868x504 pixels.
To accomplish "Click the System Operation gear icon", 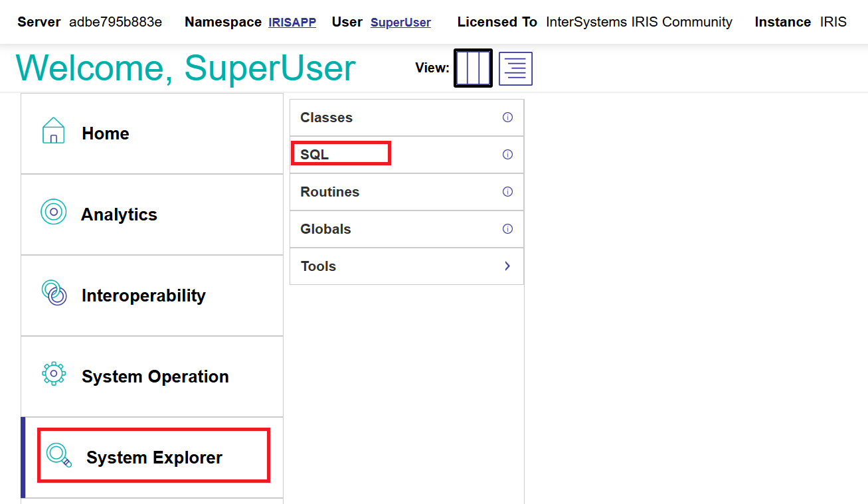I will pos(54,374).
